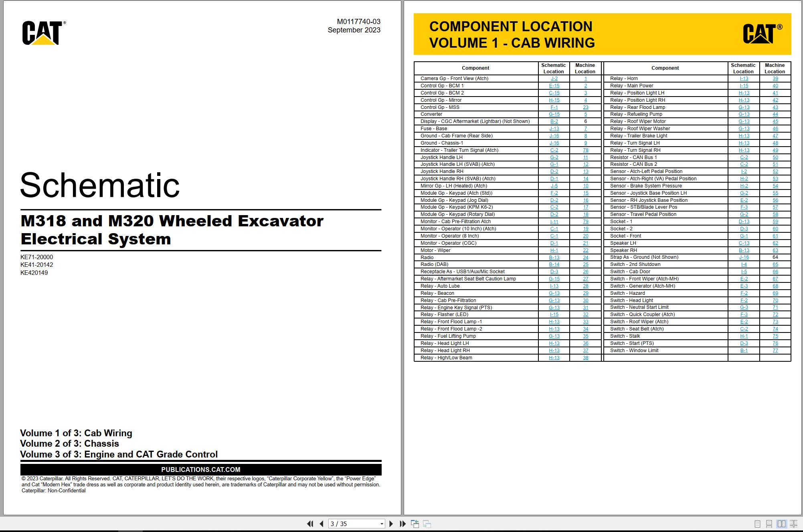Switch to continuous scrolling page view
Viewport: 803px width, 532px height.
[x=769, y=524]
